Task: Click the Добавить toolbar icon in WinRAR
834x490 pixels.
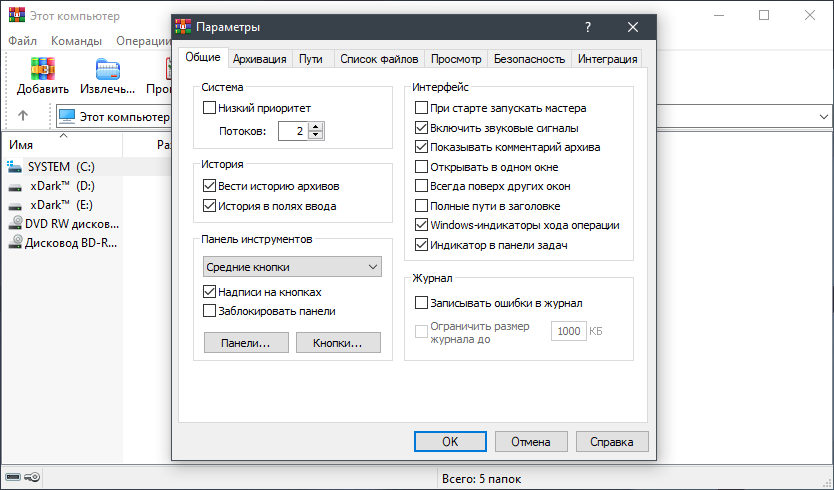Action: 43,69
